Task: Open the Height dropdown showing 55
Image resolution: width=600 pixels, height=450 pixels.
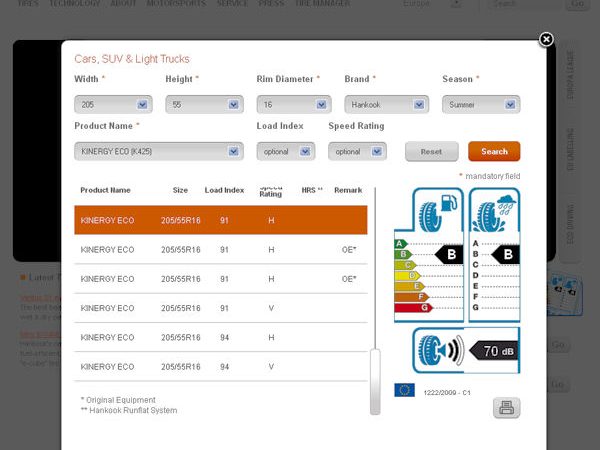Action: click(204, 104)
